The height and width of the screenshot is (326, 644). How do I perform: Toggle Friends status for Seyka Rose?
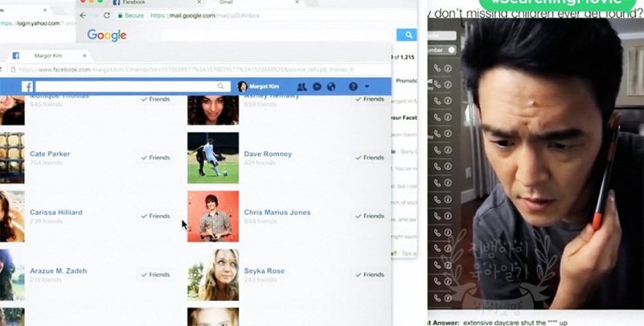(x=369, y=275)
